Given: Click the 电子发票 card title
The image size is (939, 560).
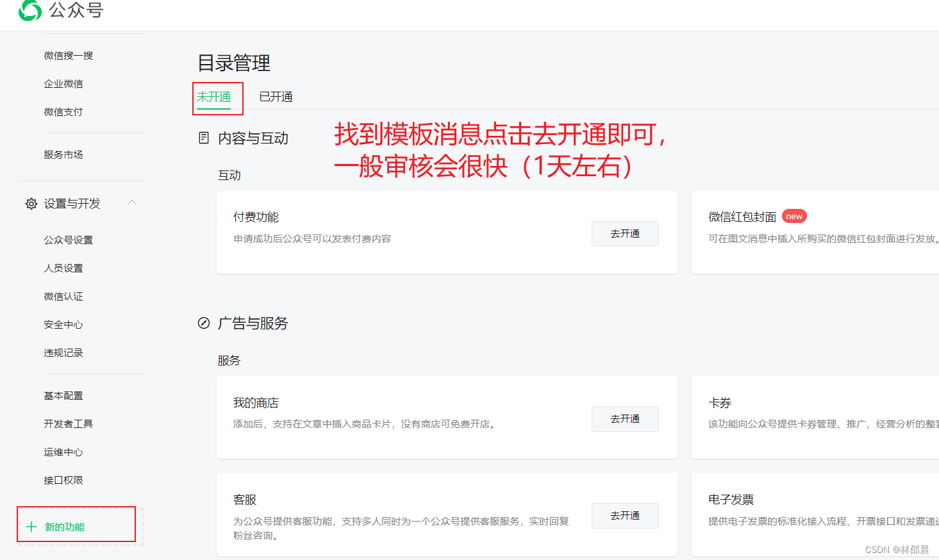Looking at the screenshot, I should tap(731, 500).
